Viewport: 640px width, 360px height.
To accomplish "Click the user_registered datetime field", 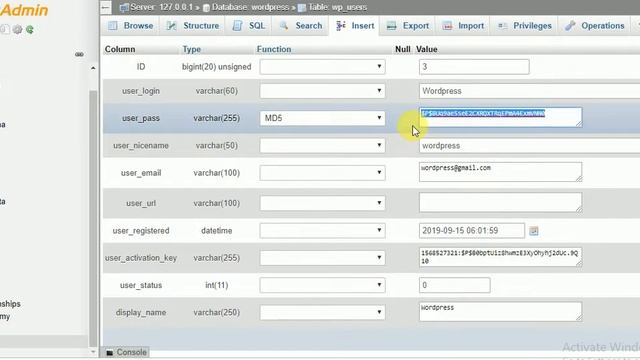I will [471, 230].
